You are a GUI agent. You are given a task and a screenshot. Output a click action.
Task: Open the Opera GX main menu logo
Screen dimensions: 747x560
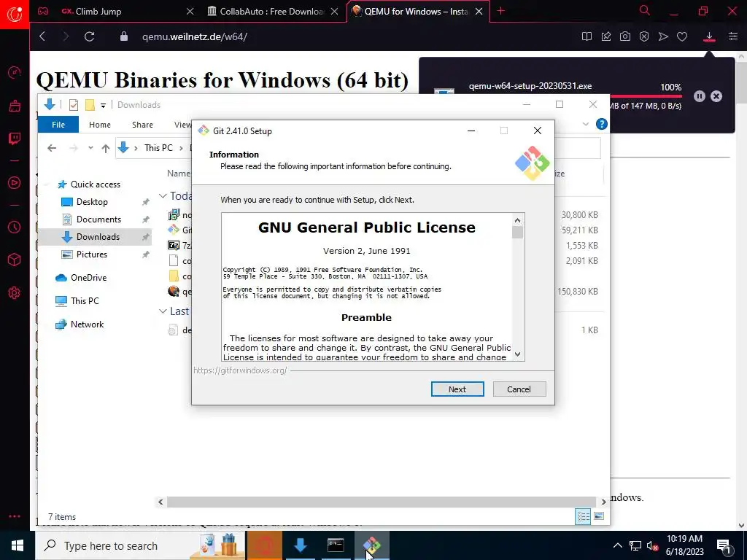15,14
